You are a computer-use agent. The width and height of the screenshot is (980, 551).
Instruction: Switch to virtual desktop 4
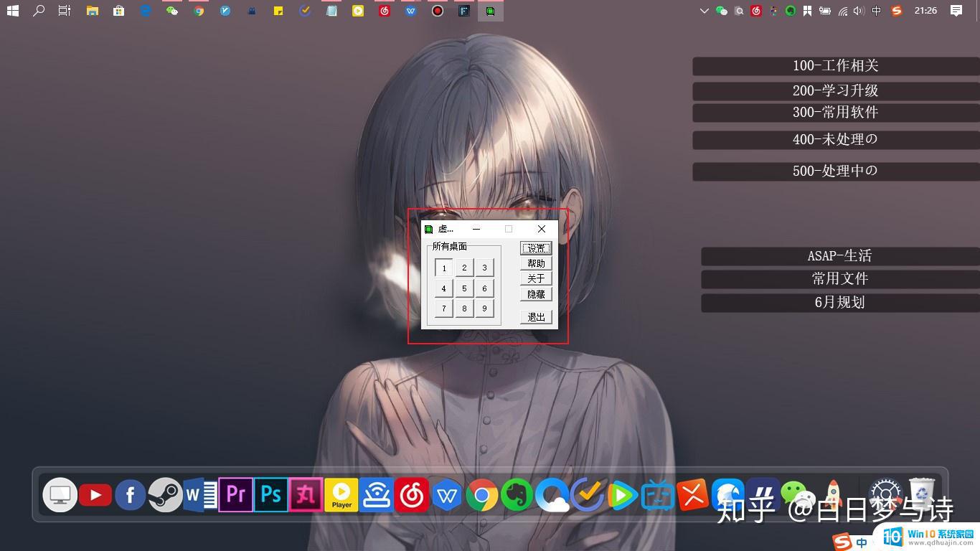(444, 288)
